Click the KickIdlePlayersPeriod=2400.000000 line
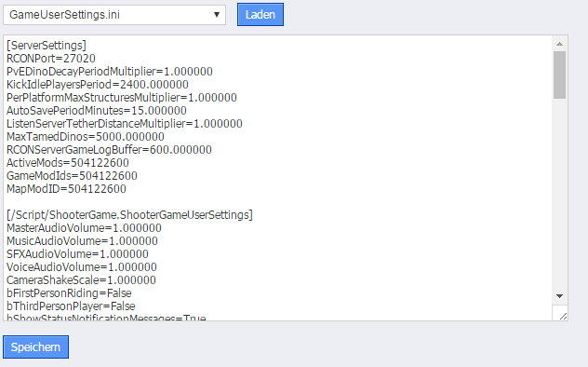The image size is (588, 367). (x=98, y=85)
